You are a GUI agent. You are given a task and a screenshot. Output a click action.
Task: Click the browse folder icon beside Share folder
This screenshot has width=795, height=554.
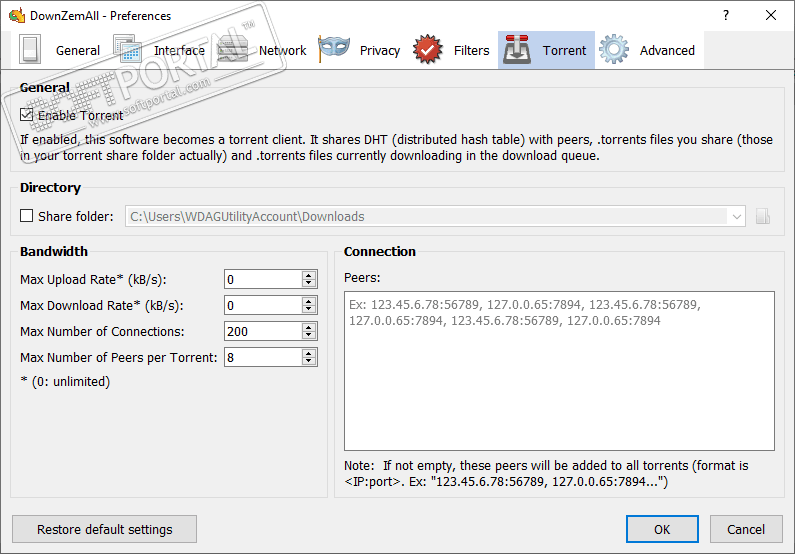point(763,216)
